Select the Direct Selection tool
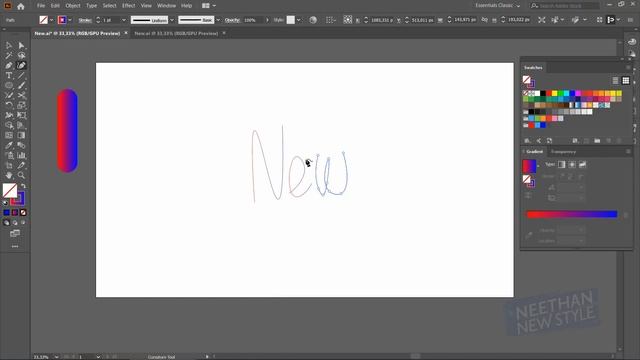Viewport: 640px width, 360px height. pyautogui.click(x=21, y=45)
